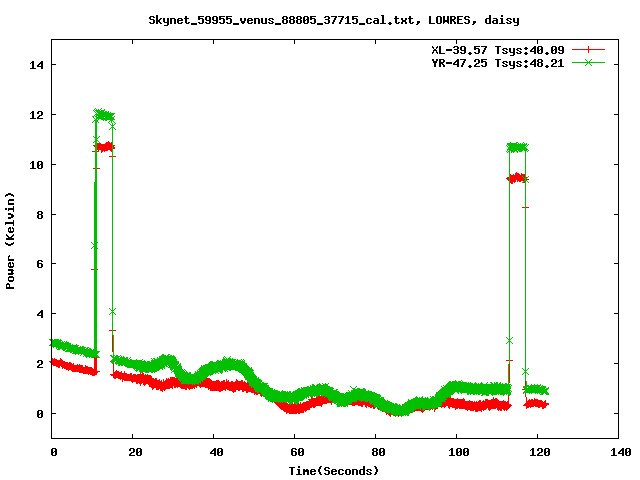This screenshot has height=480, width=640.
Task: Click the x-axis tick label 100
Action: (459, 452)
